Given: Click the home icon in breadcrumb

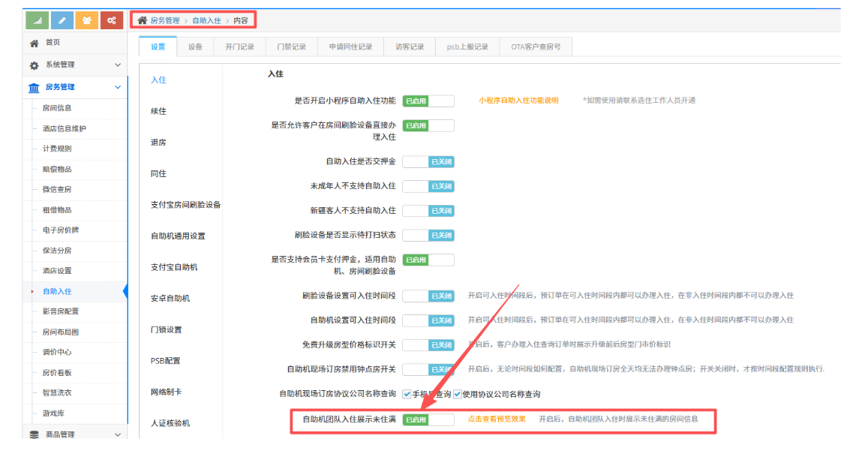Looking at the screenshot, I should (x=143, y=20).
